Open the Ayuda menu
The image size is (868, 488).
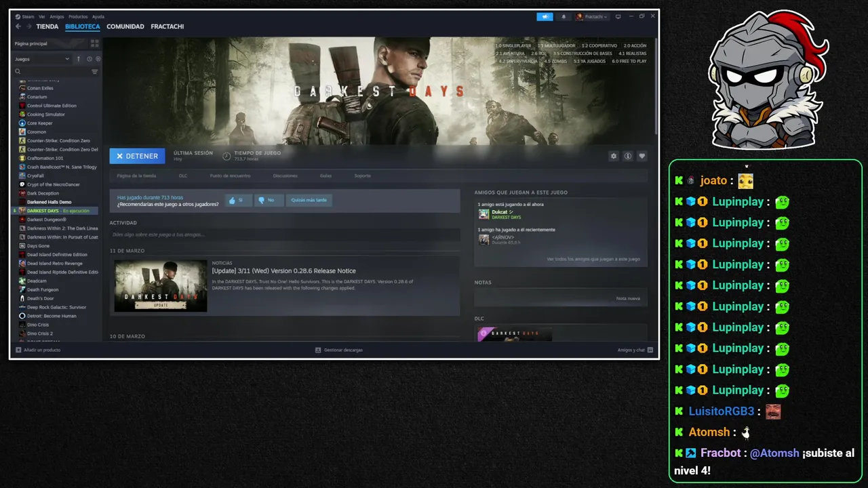click(x=98, y=16)
